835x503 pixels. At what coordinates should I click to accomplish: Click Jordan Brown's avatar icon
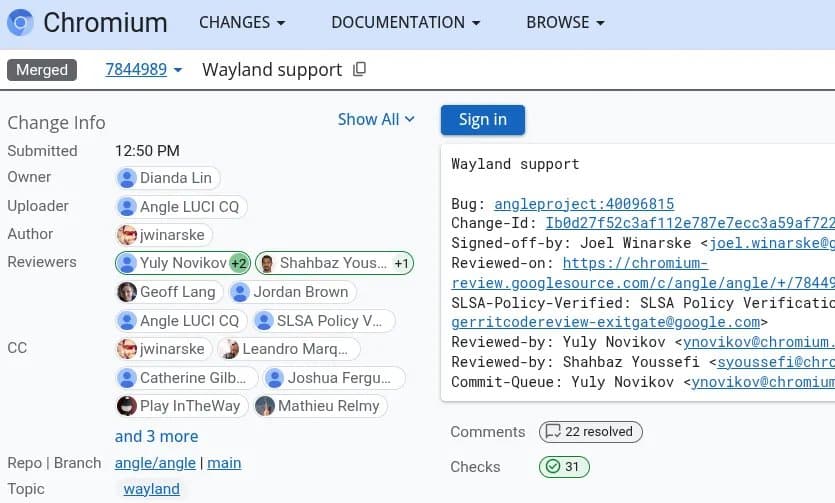[x=240, y=292]
